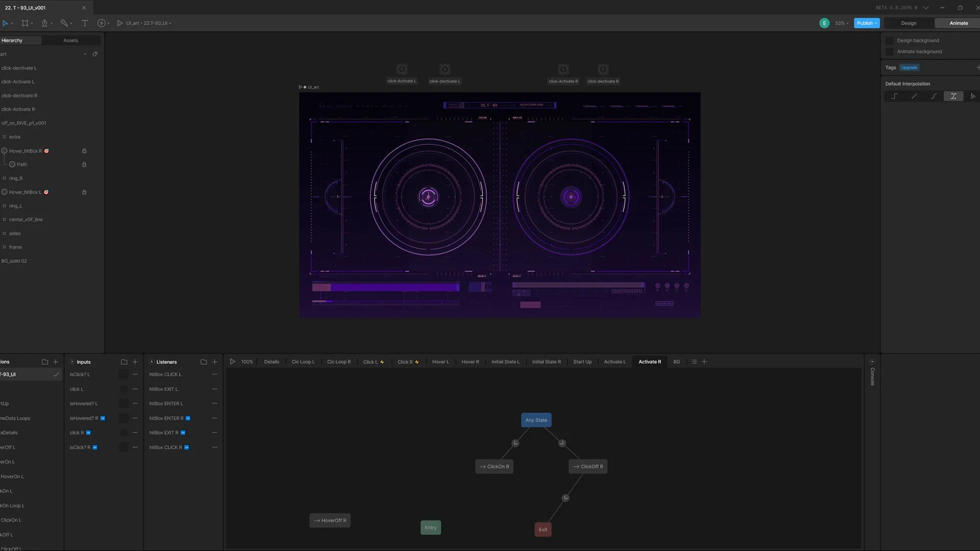Fire the click L trigger input

click(x=124, y=389)
